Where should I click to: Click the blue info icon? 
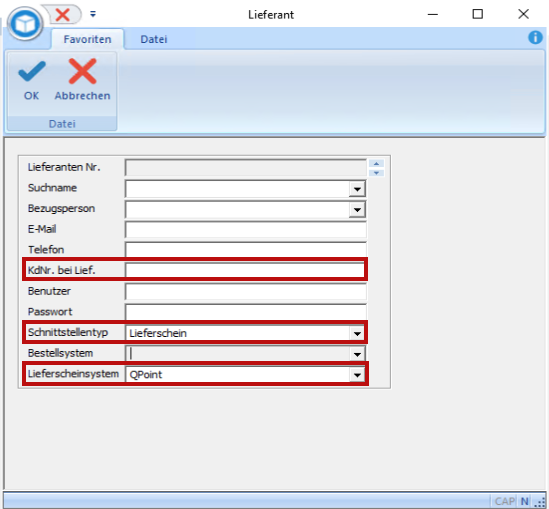[535, 37]
